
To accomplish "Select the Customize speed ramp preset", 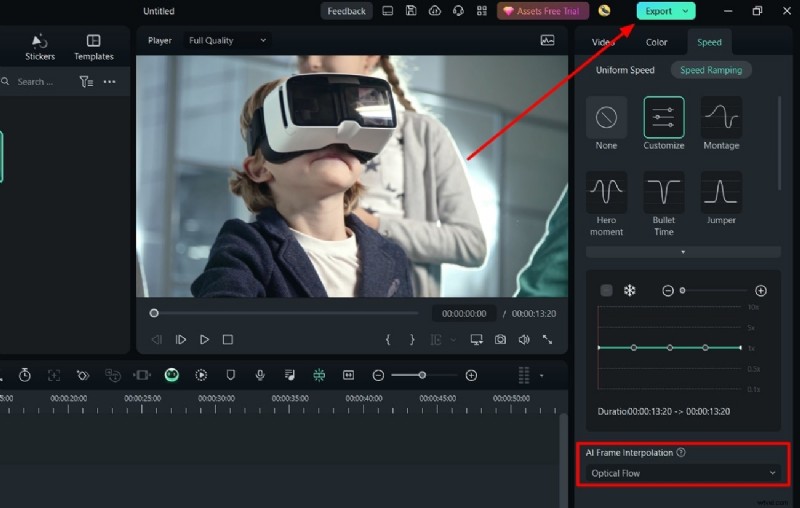I will [x=664, y=124].
